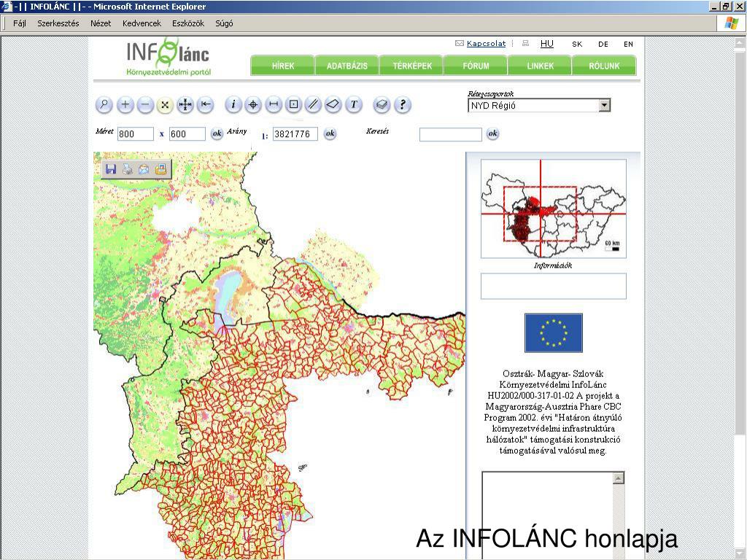
Task: Apply the scale with its ok button
Action: click(x=330, y=133)
